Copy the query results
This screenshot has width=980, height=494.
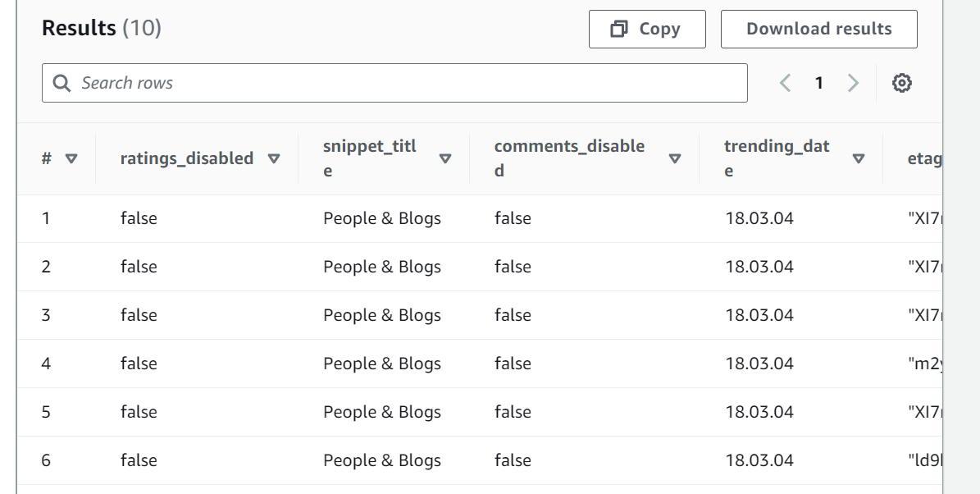point(647,28)
